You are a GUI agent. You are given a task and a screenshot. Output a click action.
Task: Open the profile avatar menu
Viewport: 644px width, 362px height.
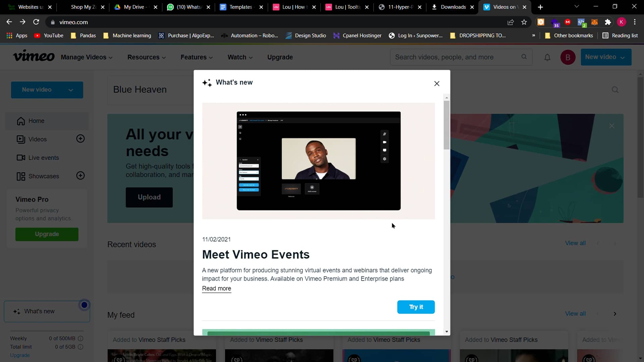point(568,57)
